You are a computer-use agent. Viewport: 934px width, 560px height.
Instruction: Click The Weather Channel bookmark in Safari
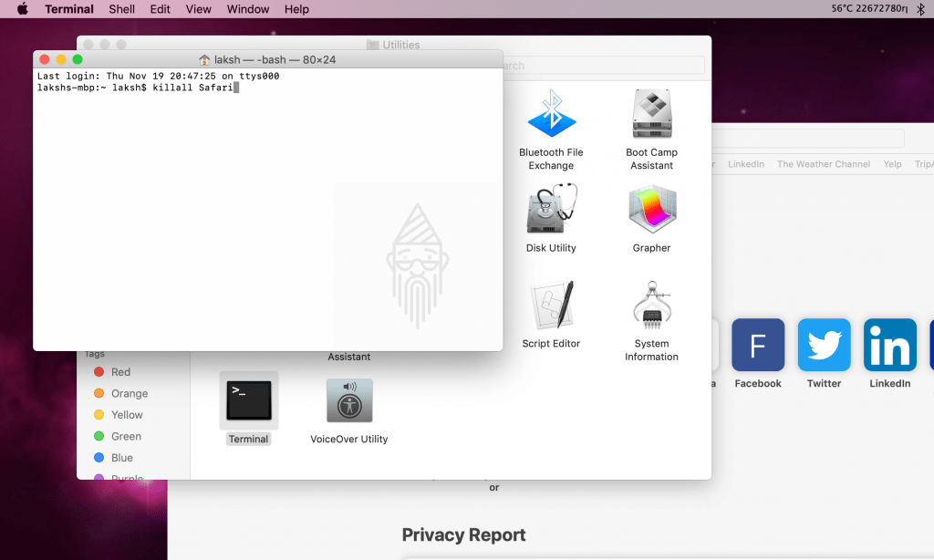824,164
